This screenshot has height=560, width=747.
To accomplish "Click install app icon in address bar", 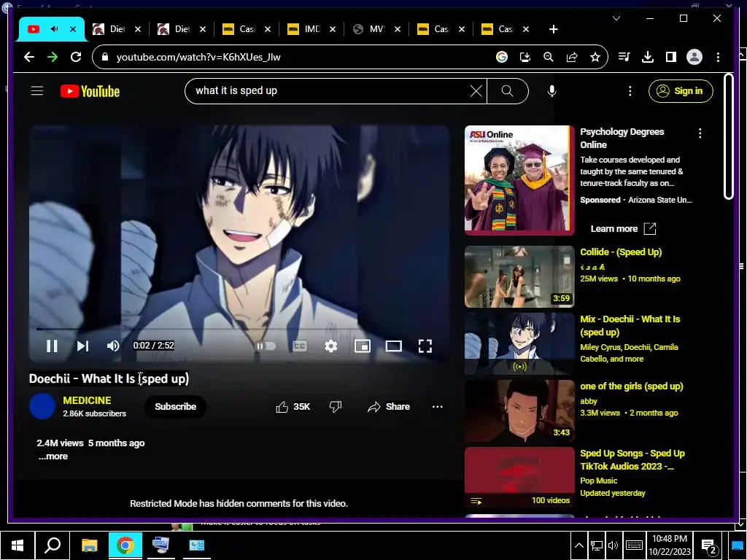I will (525, 57).
